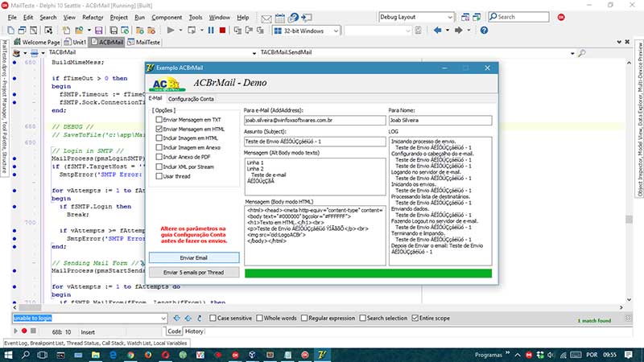The width and height of the screenshot is (644, 362).
Task: Expand the search text history dropdown
Action: tap(163, 319)
